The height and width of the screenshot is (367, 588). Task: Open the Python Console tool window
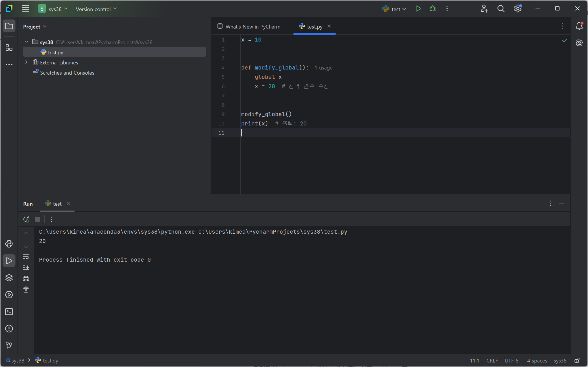pyautogui.click(x=9, y=244)
